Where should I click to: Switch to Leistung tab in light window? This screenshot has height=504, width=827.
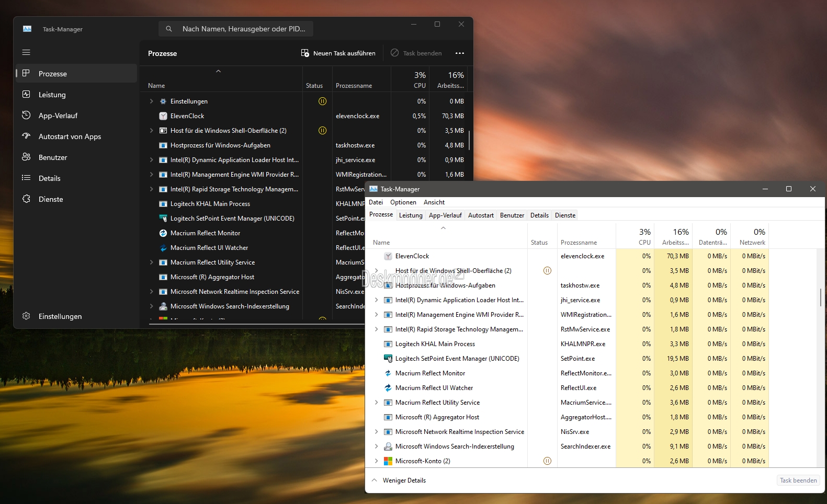tap(411, 215)
